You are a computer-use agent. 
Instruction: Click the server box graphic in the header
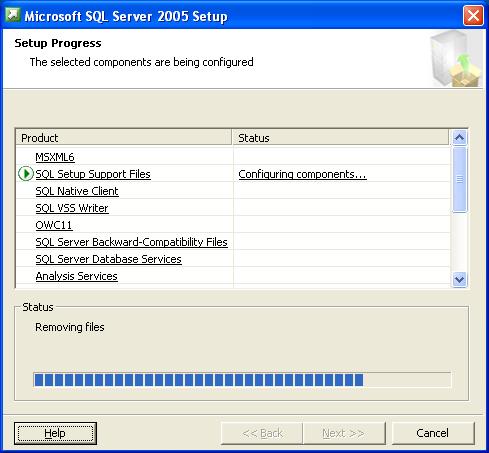[x=456, y=59]
